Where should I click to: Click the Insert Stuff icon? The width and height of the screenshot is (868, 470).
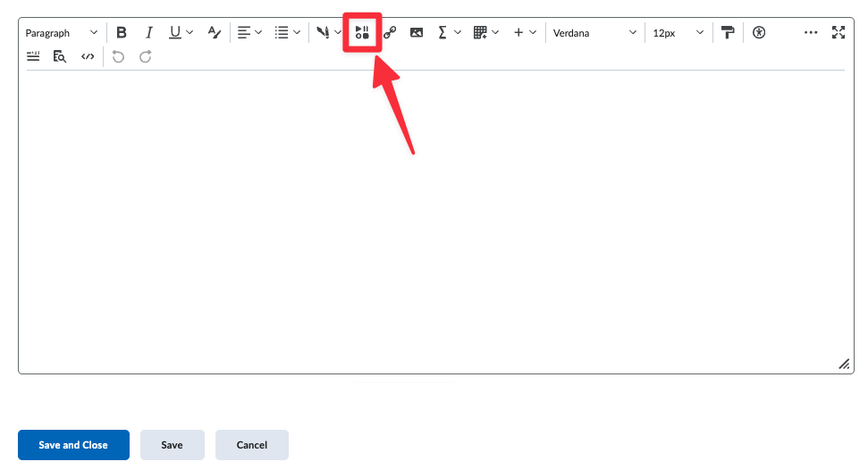coord(362,33)
